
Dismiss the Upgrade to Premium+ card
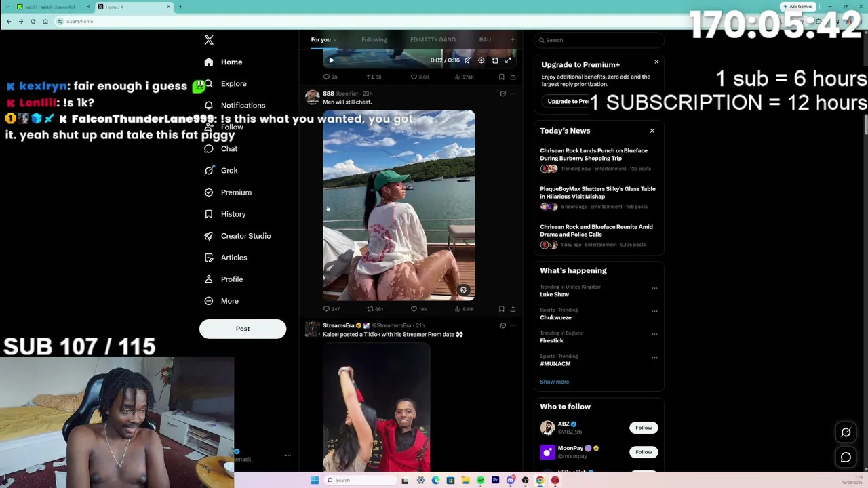click(x=656, y=62)
